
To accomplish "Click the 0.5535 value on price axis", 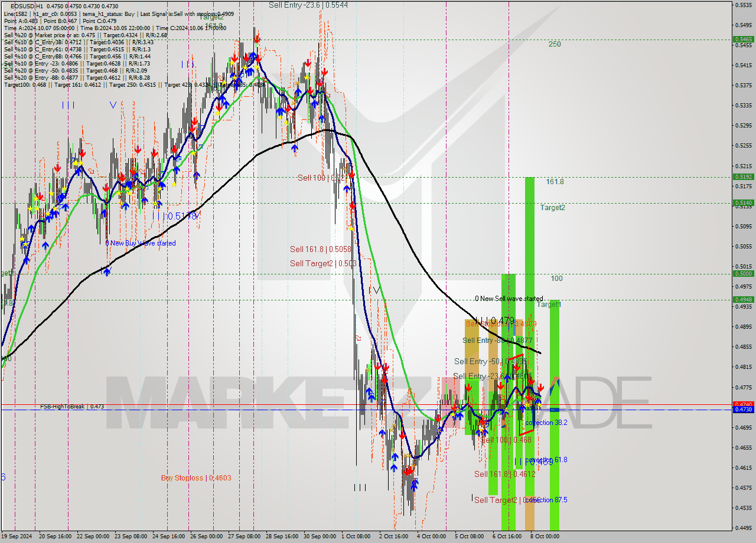I will coord(743,5).
